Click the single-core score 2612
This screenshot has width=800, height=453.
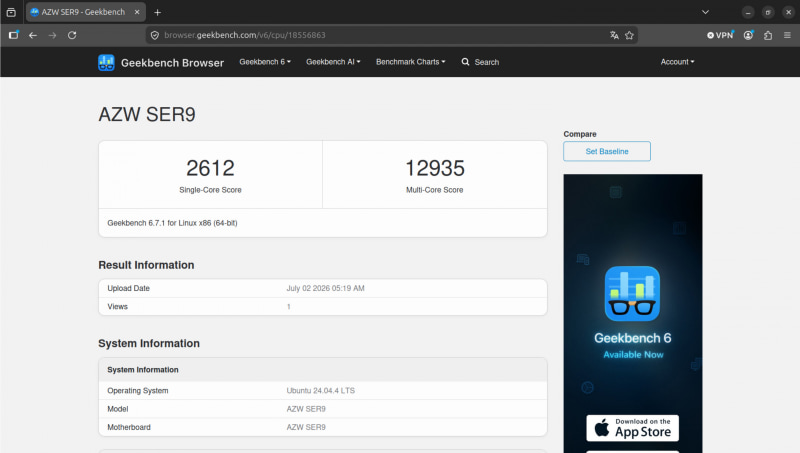click(210, 168)
